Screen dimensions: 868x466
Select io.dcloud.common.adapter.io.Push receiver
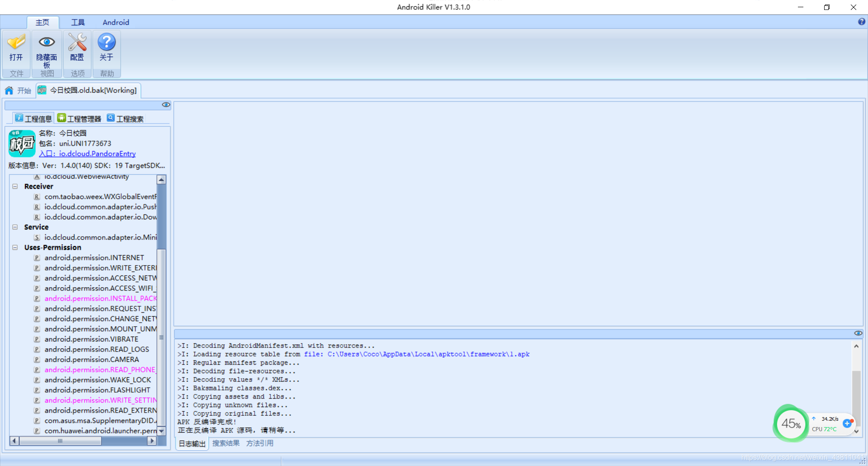101,207
